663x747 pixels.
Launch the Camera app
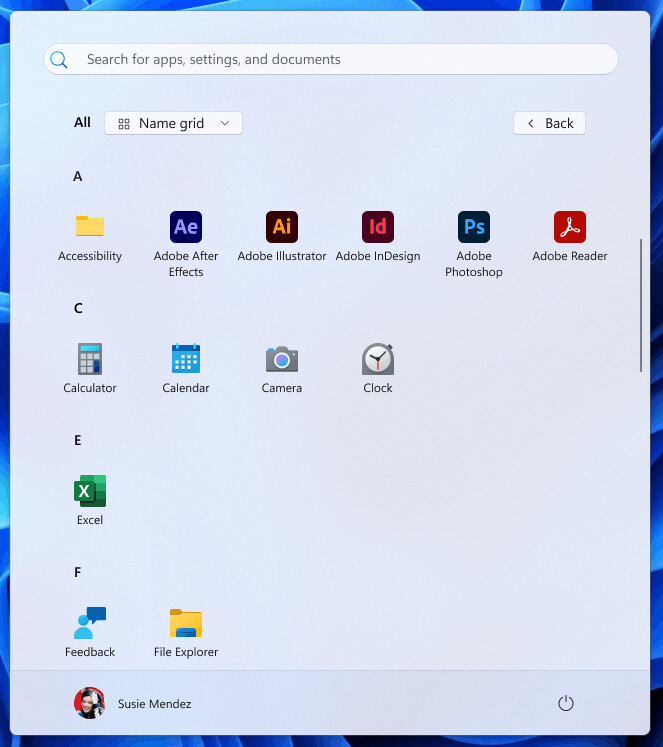click(x=282, y=368)
